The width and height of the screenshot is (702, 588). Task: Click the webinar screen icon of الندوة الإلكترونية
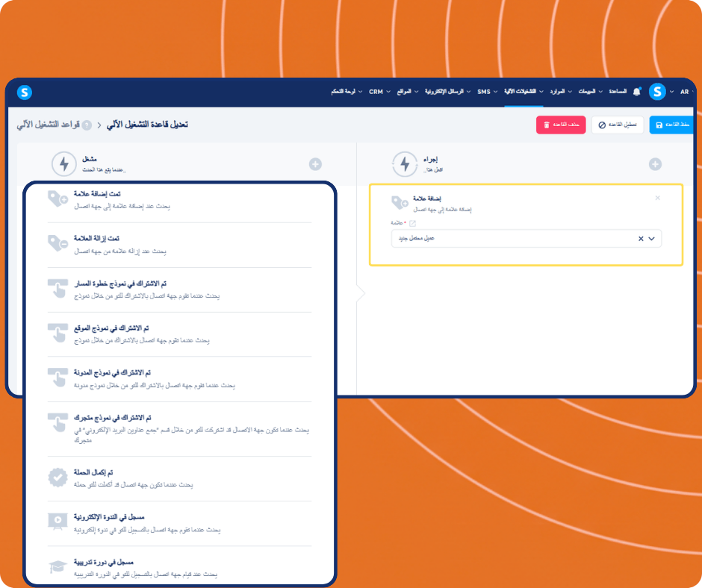(x=58, y=522)
